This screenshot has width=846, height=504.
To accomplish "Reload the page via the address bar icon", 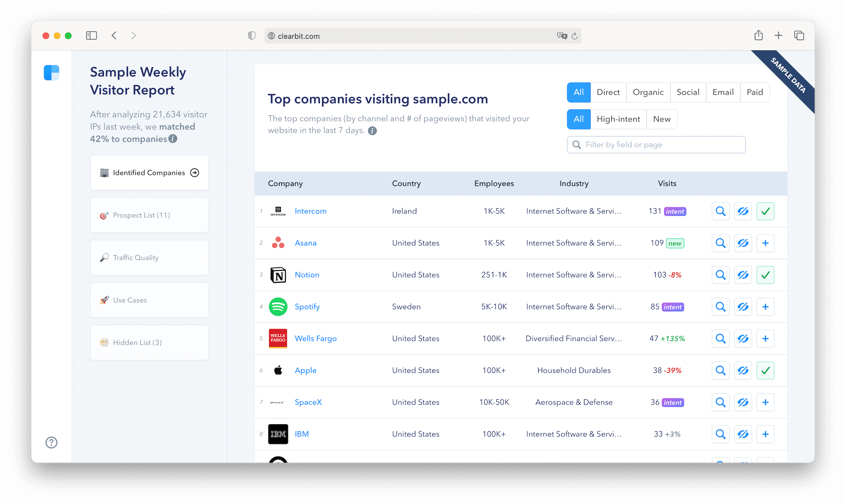I will [x=575, y=36].
